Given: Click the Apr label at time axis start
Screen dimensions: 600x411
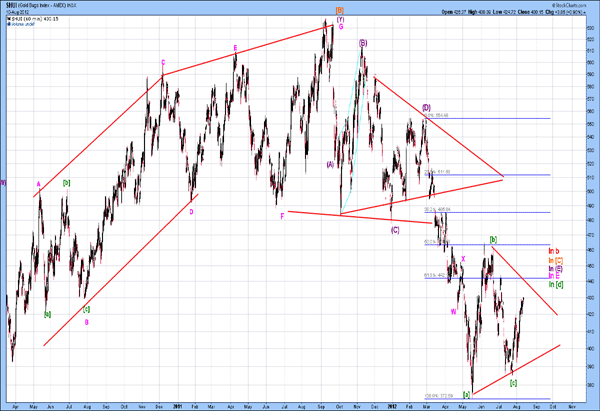Looking at the screenshot, I should (x=15, y=405).
